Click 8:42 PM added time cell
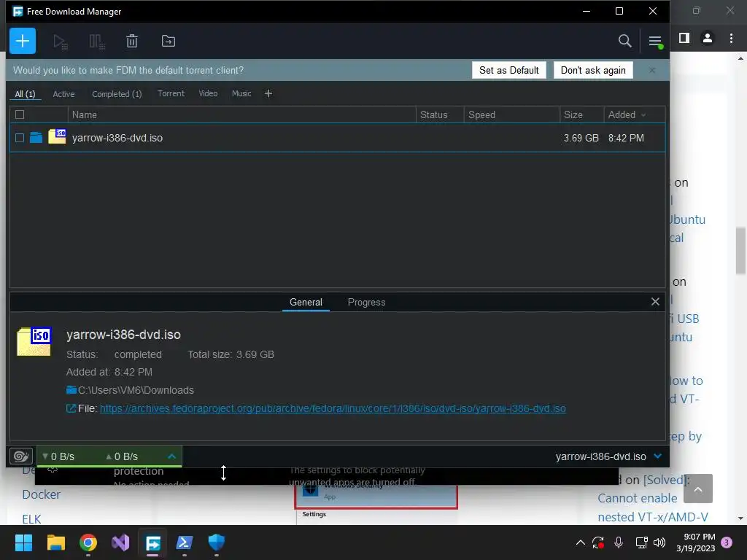Viewport: 747px width, 560px height. click(626, 138)
